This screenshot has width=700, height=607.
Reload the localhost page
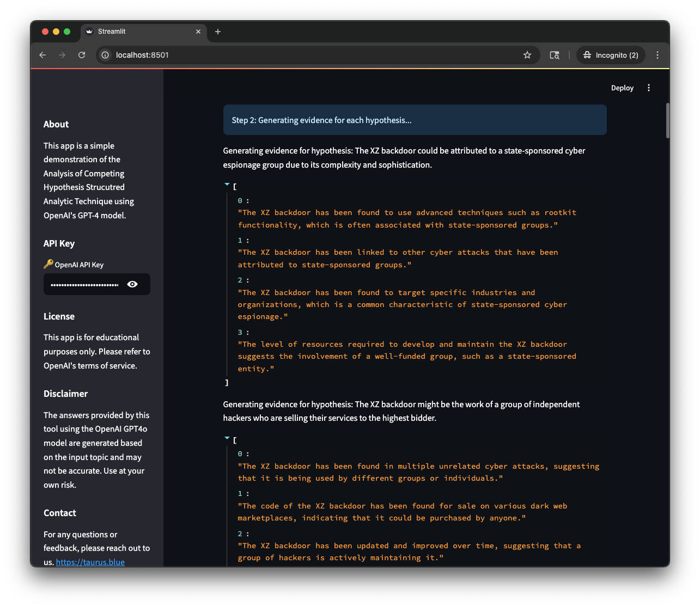click(82, 55)
